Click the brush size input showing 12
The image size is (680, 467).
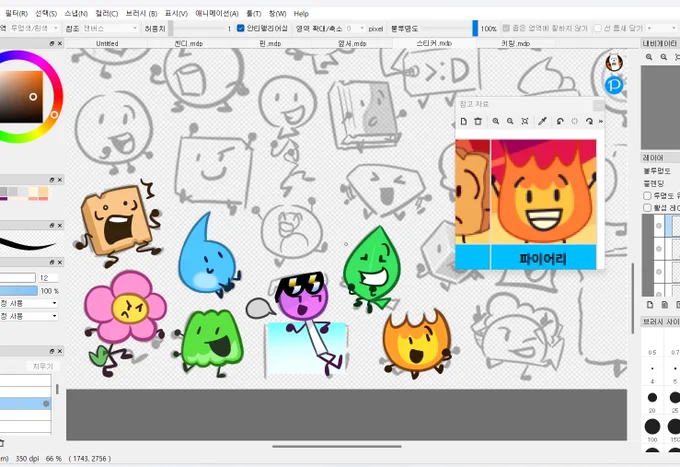(49, 278)
